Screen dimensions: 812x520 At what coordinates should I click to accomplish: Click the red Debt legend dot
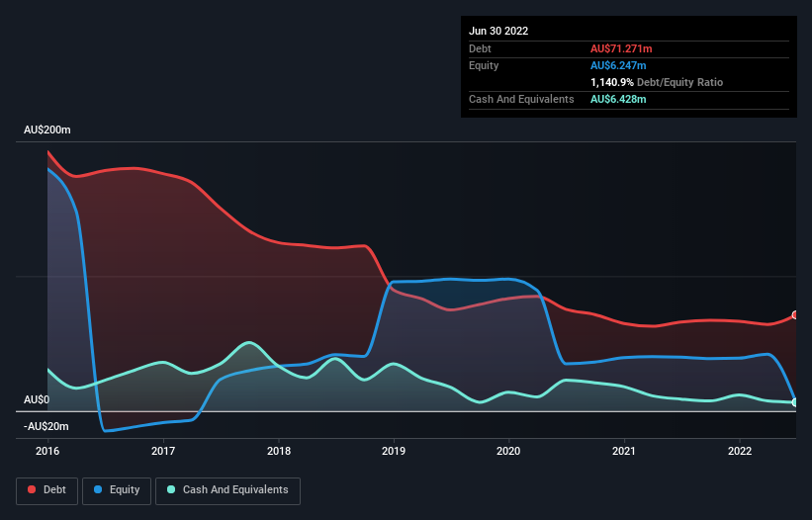pos(32,489)
